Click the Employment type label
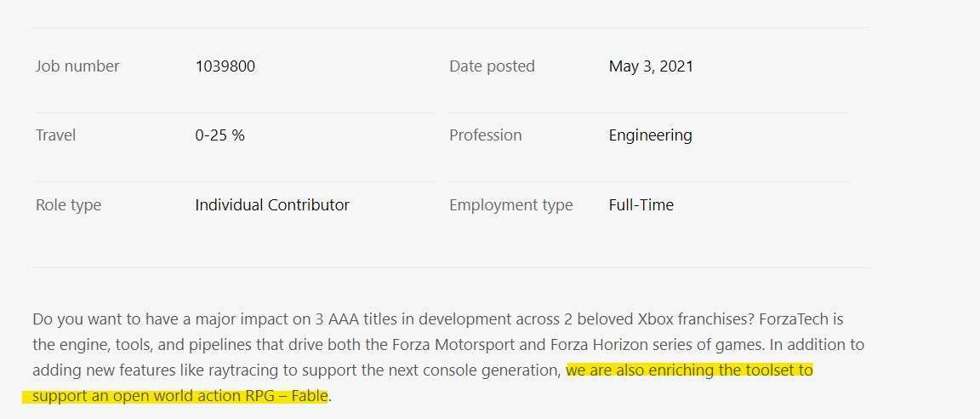This screenshot has height=419, width=980. pos(510,205)
